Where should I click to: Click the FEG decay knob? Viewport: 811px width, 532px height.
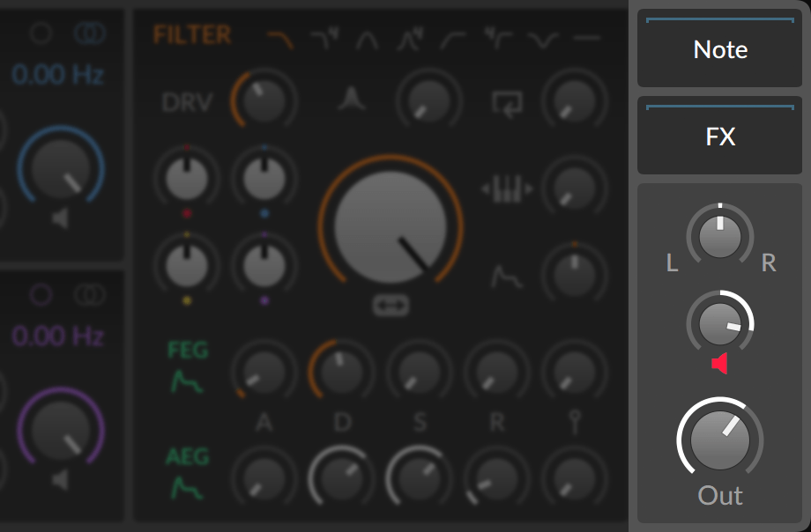tap(341, 371)
